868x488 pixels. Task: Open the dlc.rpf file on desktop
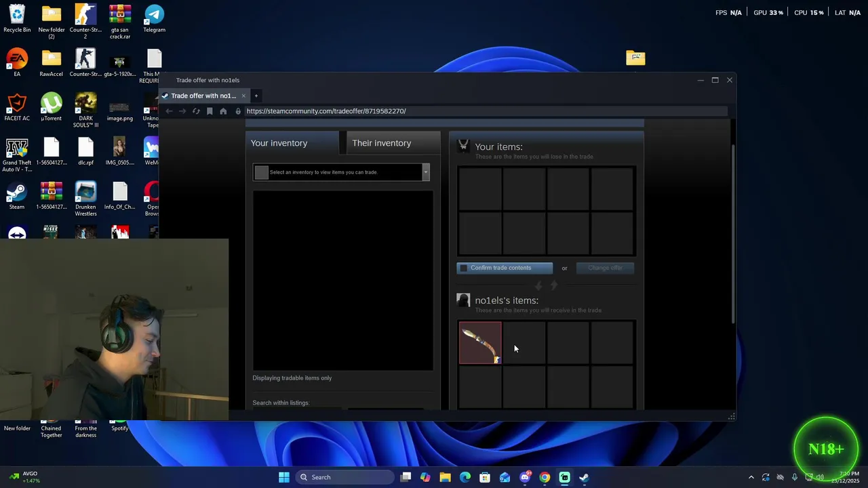[x=85, y=152]
